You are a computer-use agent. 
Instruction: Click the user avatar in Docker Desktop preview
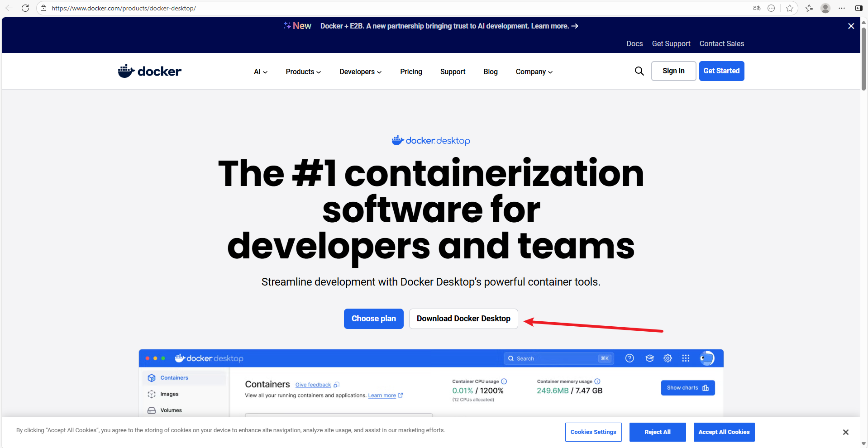706,358
